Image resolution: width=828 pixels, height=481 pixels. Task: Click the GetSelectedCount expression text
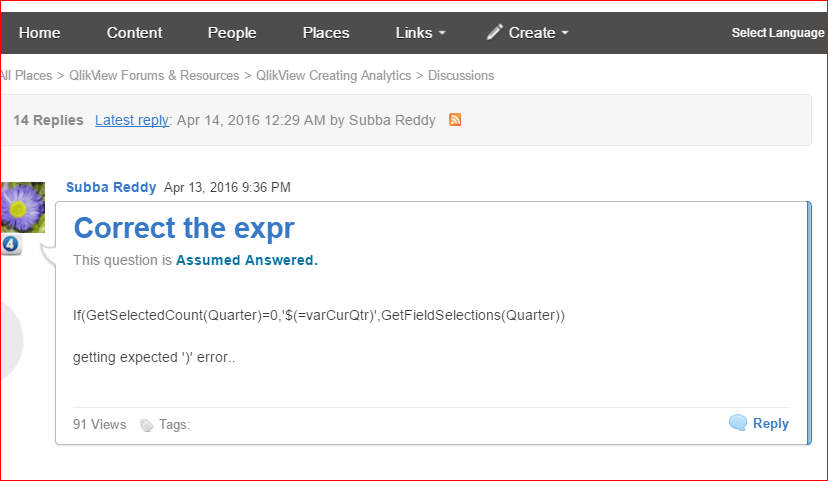click(x=319, y=315)
